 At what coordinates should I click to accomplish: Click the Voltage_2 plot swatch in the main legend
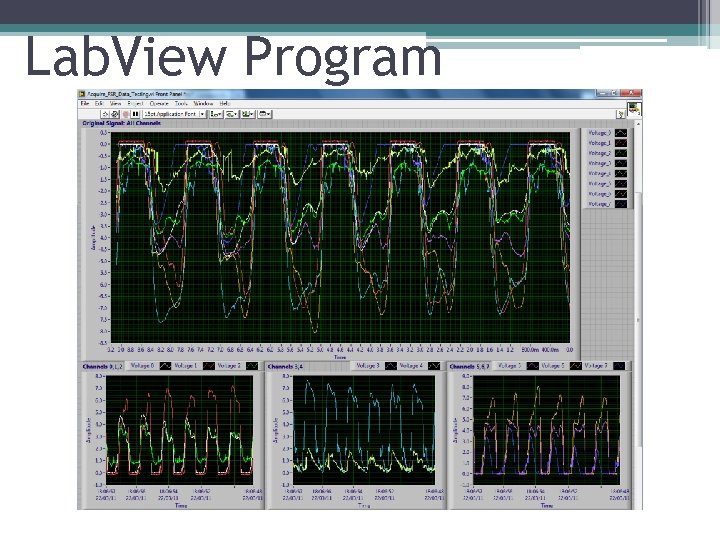click(x=621, y=153)
